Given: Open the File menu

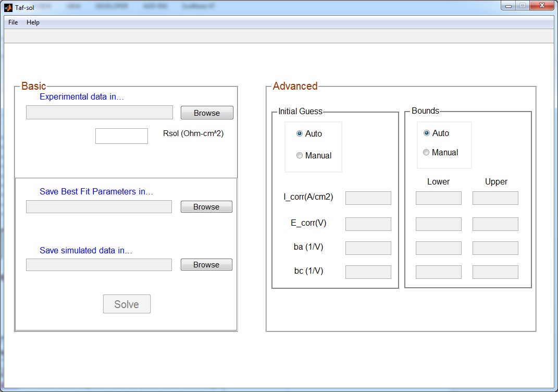Looking at the screenshot, I should [13, 22].
